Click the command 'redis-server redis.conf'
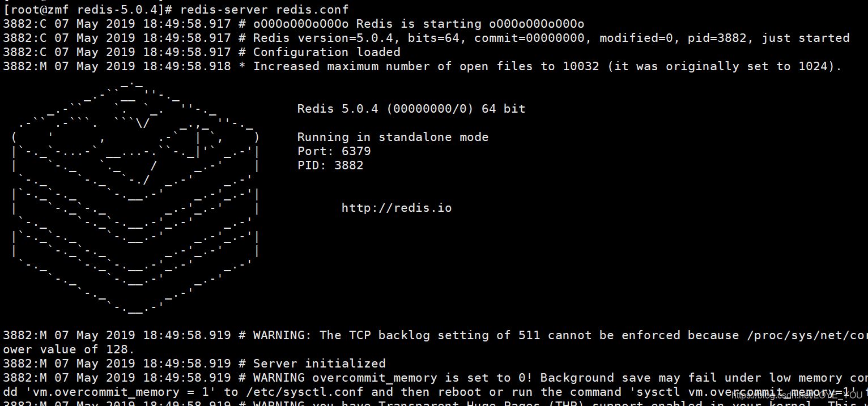 pyautogui.click(x=265, y=10)
